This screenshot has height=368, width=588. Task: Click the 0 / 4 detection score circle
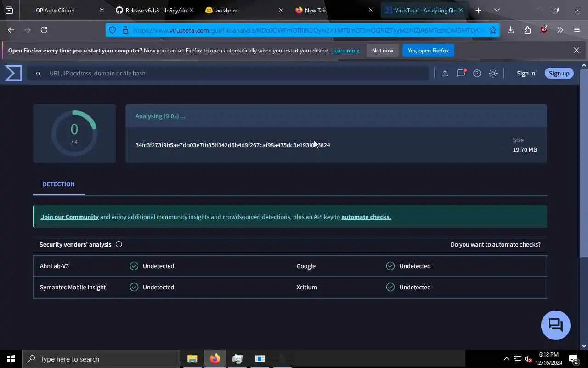coord(74,133)
